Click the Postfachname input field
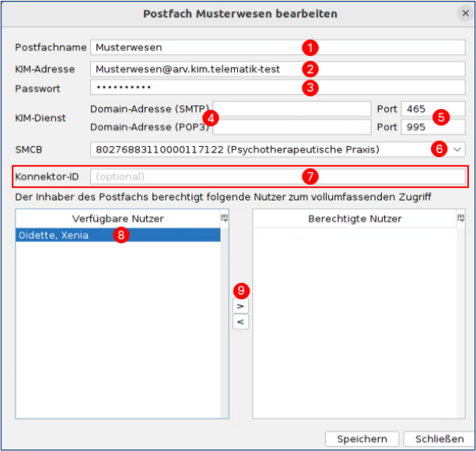476x451 pixels. [278, 47]
